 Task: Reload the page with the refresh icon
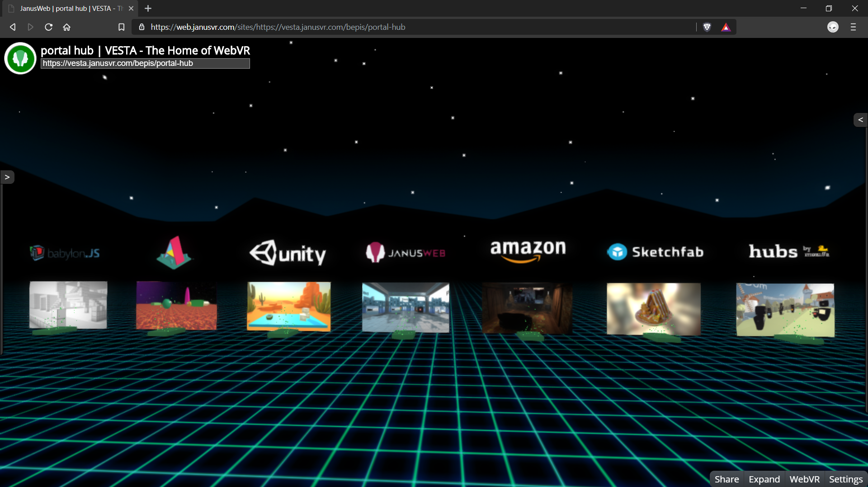49,27
